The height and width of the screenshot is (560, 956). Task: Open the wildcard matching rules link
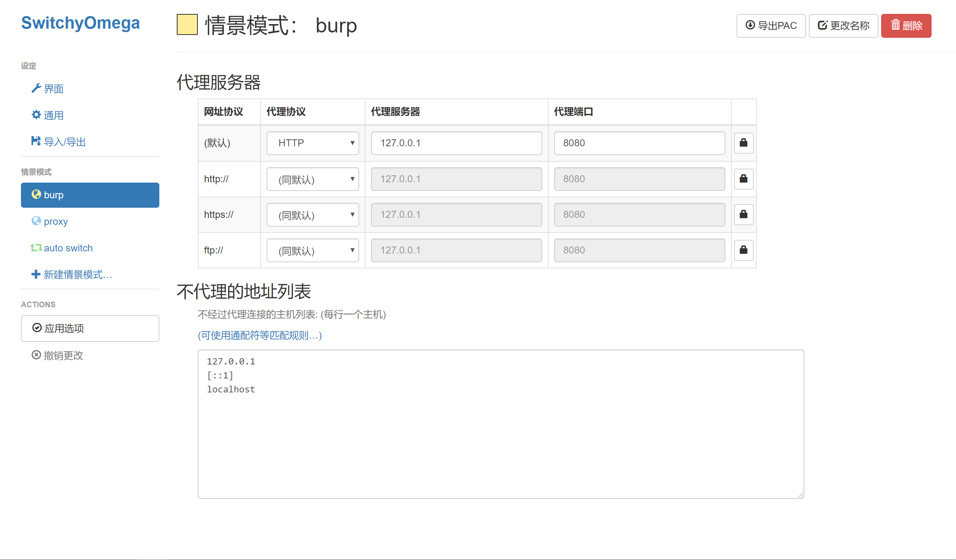point(260,335)
